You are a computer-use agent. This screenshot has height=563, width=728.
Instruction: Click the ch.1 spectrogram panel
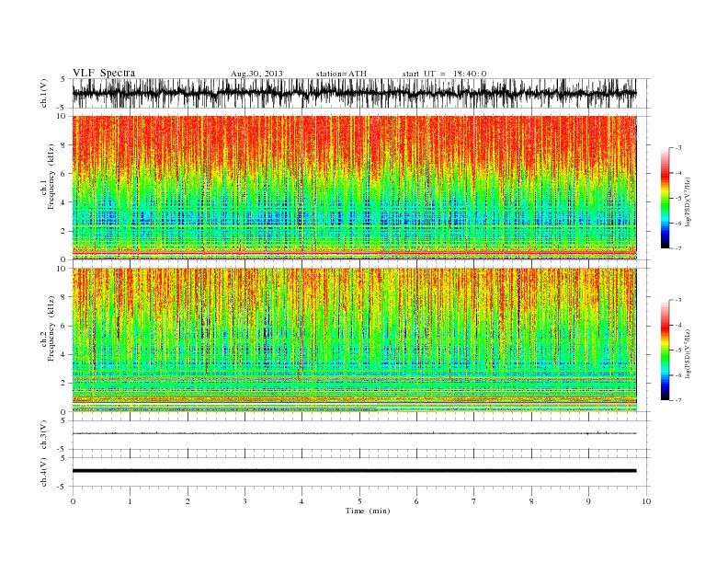pyautogui.click(x=354, y=188)
